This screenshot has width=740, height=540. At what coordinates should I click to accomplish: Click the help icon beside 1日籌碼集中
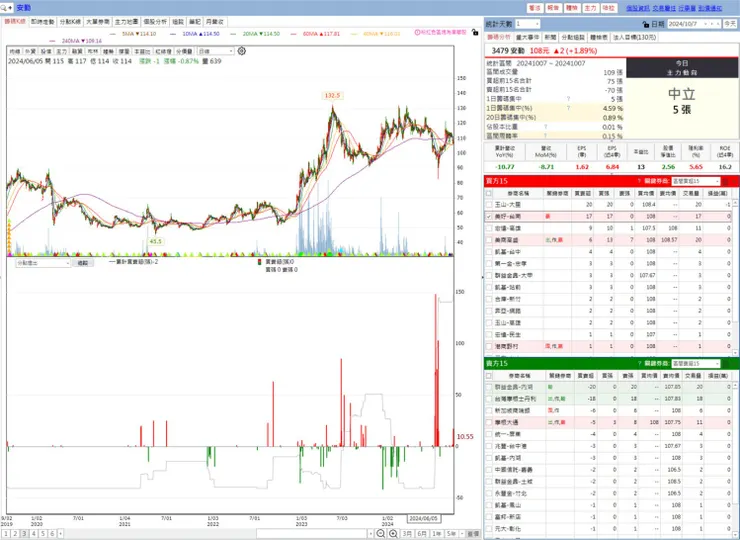tap(568, 99)
